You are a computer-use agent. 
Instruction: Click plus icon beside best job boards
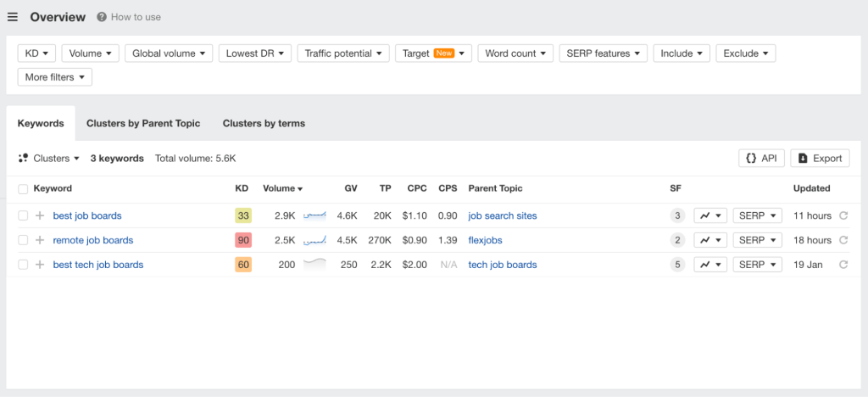tap(39, 215)
